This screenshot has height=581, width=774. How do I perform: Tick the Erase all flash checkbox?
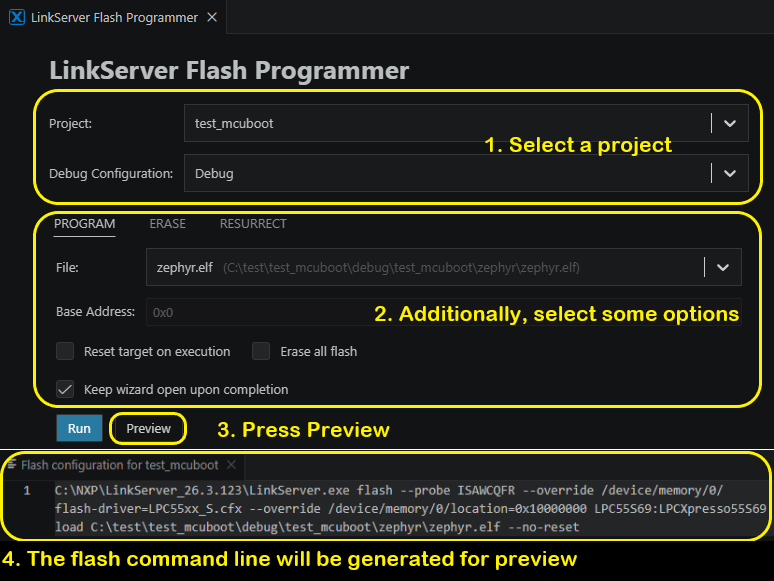click(261, 351)
